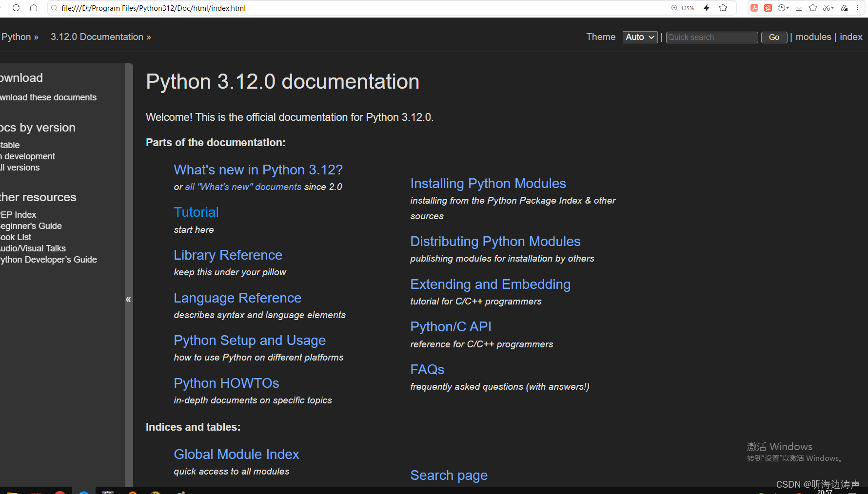Open all "What's new" documents link
Viewport: 868px width, 494px height.
(x=243, y=187)
